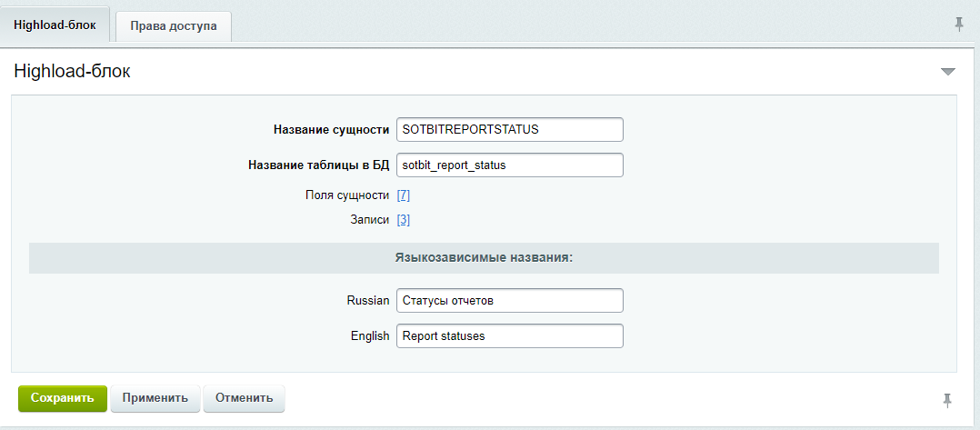Select the Highload-блок tab
The width and height of the screenshot is (980, 430).
[x=55, y=25]
